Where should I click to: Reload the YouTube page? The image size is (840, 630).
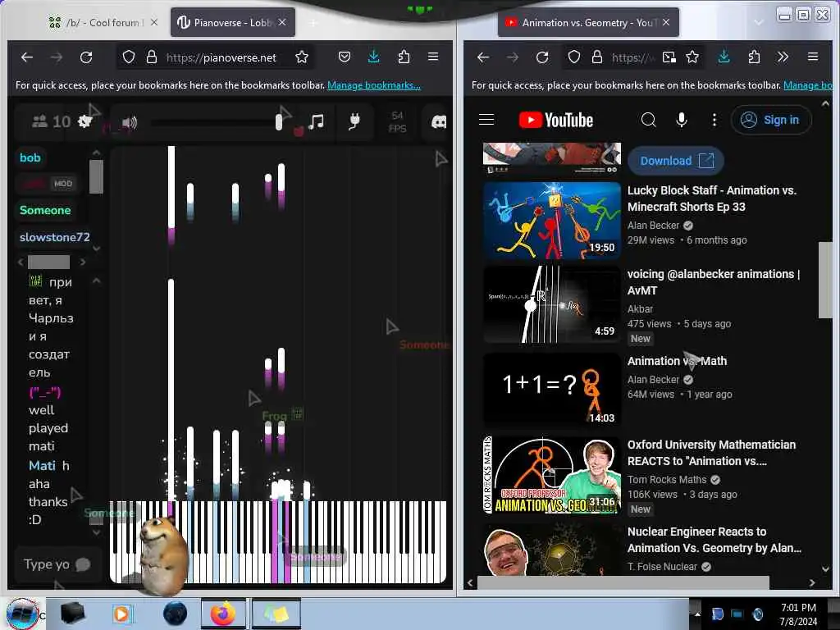pos(542,57)
